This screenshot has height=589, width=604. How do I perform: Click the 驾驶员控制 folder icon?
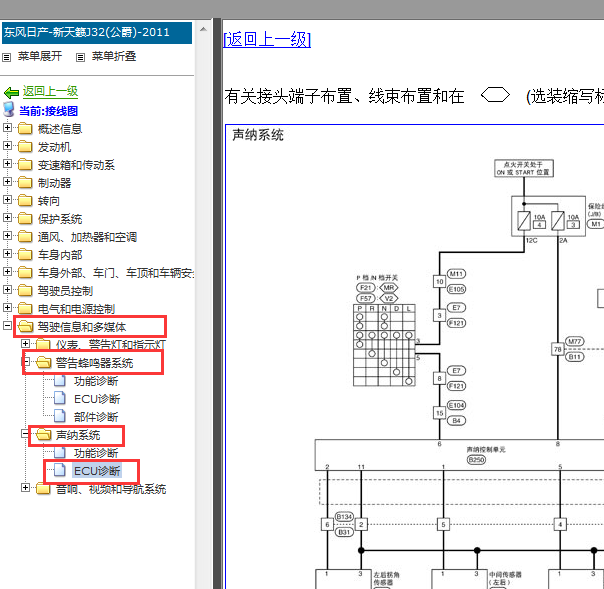(25, 290)
